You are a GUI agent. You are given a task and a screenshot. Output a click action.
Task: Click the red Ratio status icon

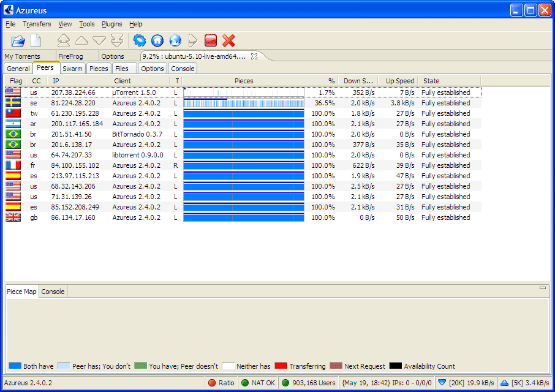pos(212,383)
